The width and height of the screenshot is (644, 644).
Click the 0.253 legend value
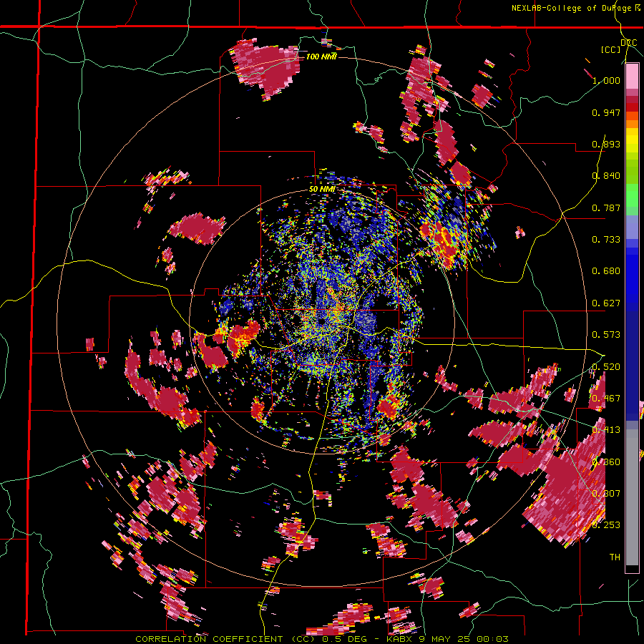tap(606, 525)
